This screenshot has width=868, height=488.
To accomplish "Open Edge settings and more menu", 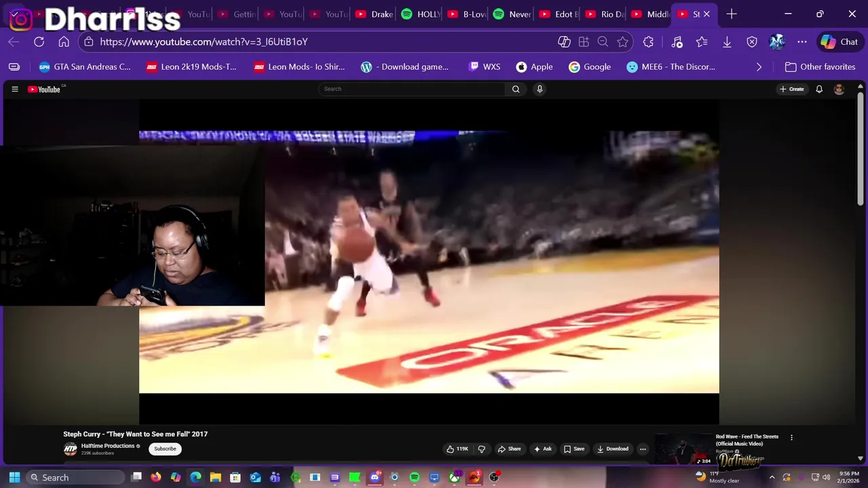I will (802, 42).
